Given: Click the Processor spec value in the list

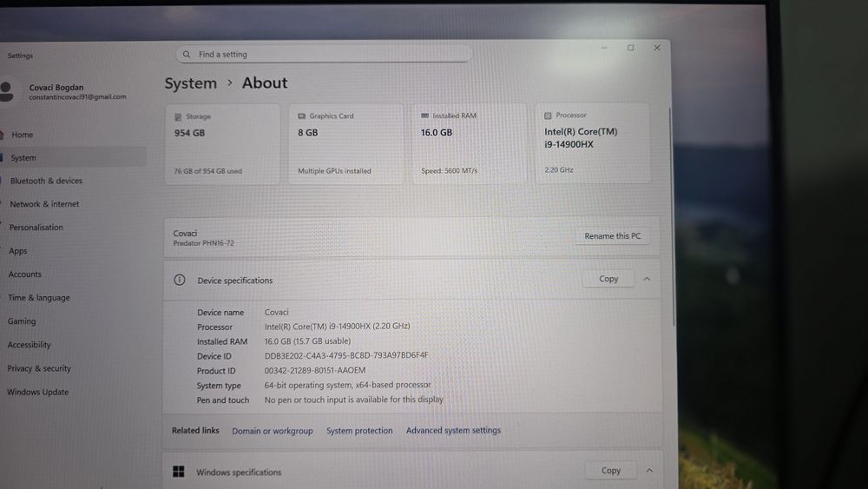Looking at the screenshot, I should tap(337, 327).
